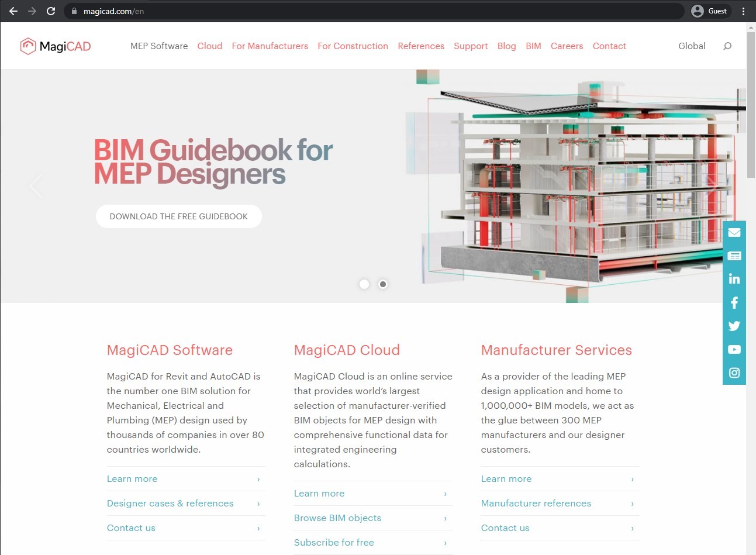Screen dimensions: 756x555
Task: Select the second carousel dot
Action: click(x=383, y=284)
